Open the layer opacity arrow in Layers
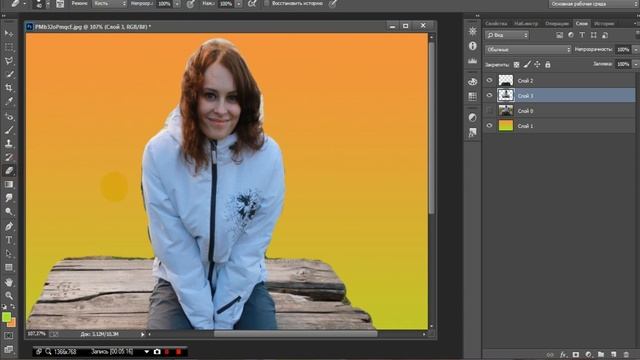Image resolution: width=640 pixels, height=360 pixels. [x=635, y=49]
